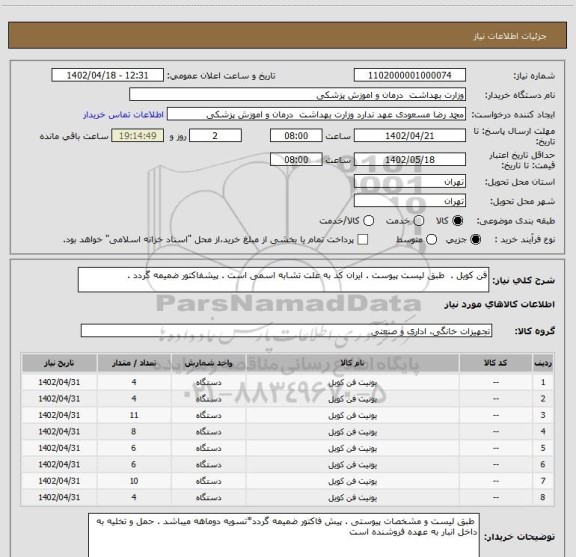Click item name in row 3

(x=352, y=415)
